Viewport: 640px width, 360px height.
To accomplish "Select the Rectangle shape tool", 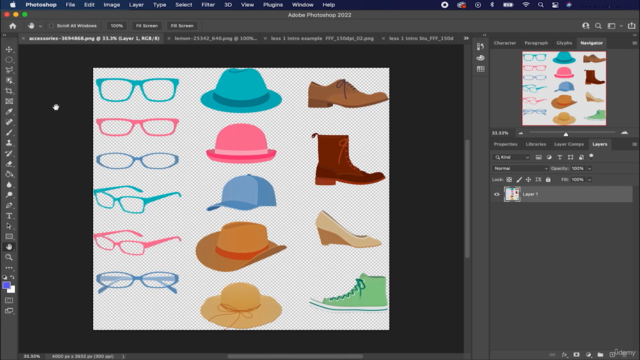I will coord(9,237).
